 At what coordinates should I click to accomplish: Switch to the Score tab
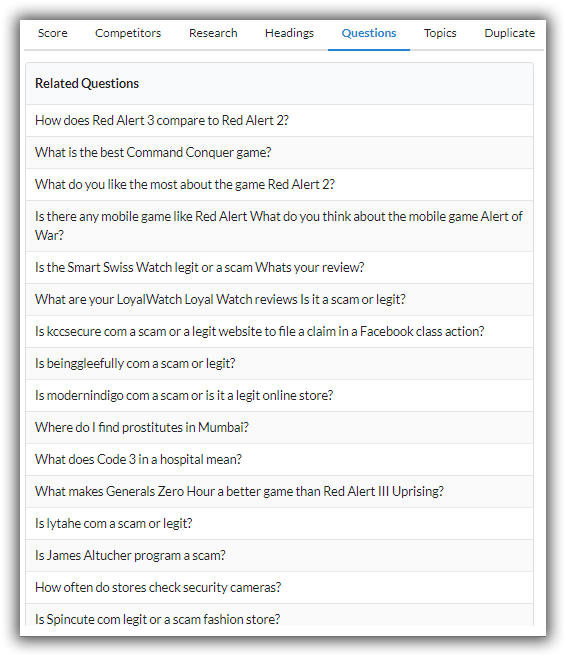52,33
